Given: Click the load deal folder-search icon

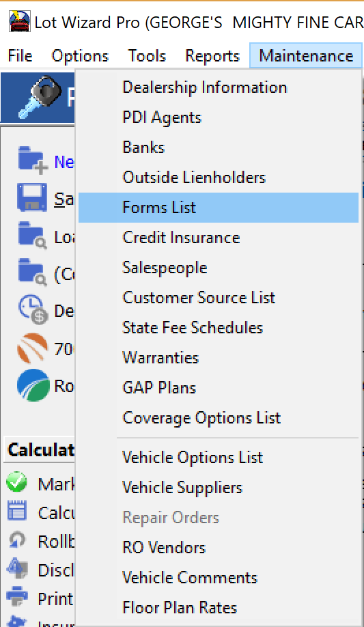Looking at the screenshot, I should click(32, 236).
